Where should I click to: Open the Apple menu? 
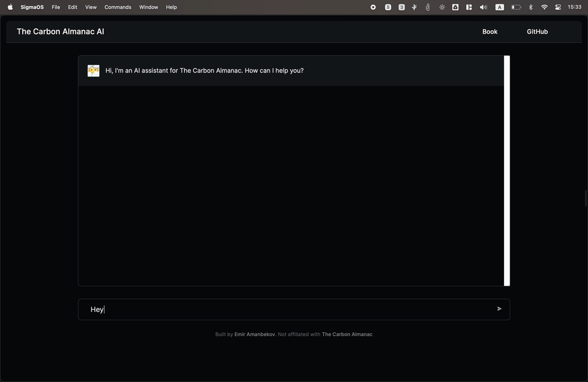[x=10, y=7]
